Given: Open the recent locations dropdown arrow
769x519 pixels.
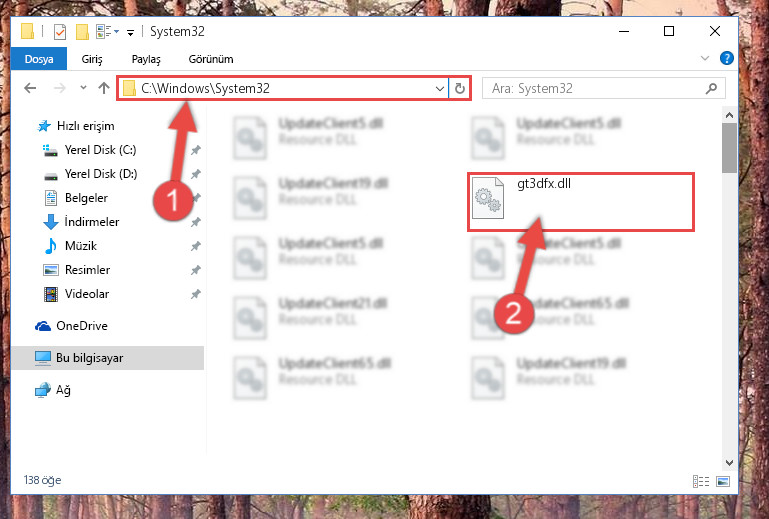Looking at the screenshot, I should pyautogui.click(x=83, y=88).
